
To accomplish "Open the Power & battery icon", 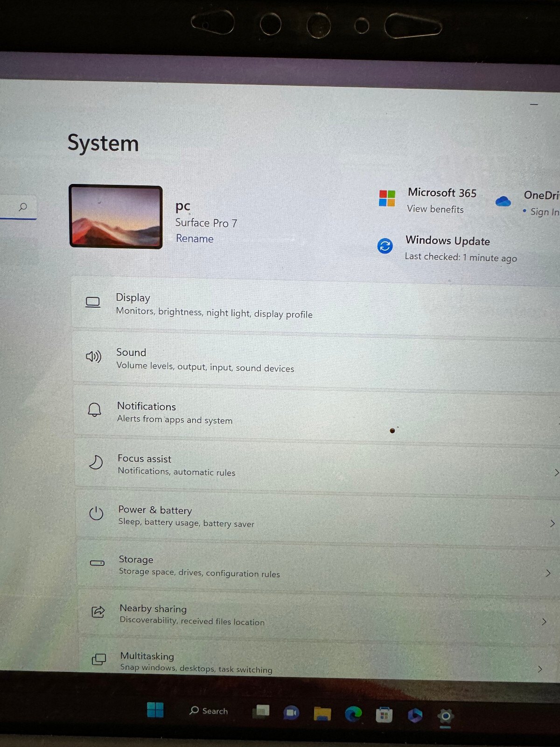I will 96,513.
